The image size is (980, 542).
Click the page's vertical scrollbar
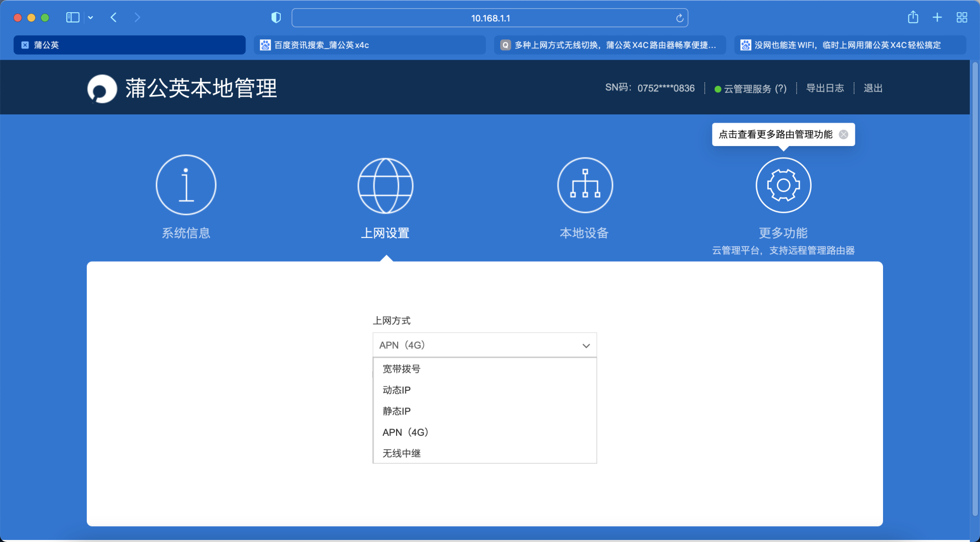coord(975,289)
